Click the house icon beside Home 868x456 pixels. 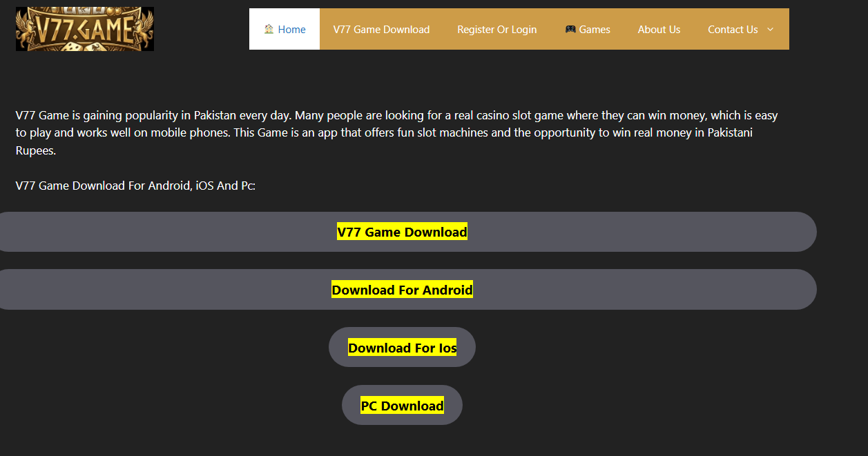[x=269, y=29]
